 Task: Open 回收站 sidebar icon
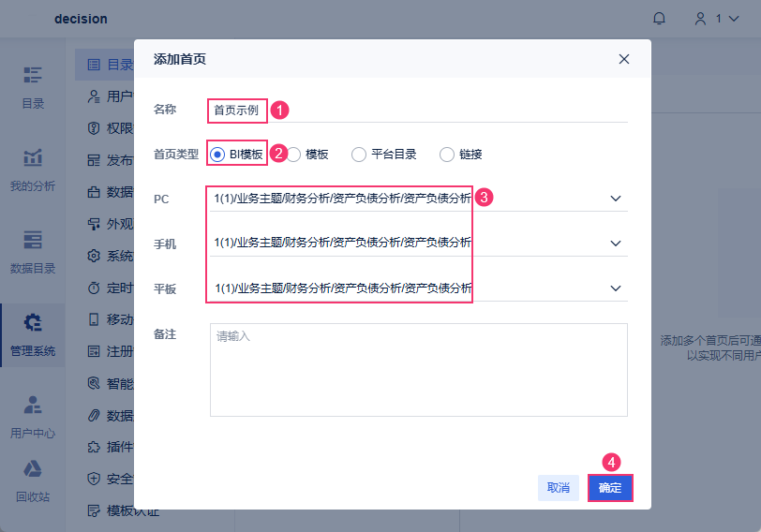point(33,468)
